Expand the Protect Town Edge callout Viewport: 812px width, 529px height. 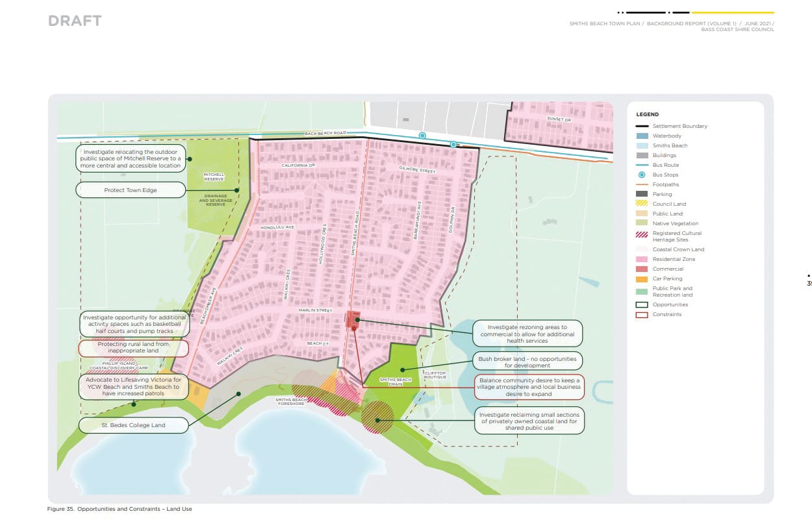[x=130, y=190]
